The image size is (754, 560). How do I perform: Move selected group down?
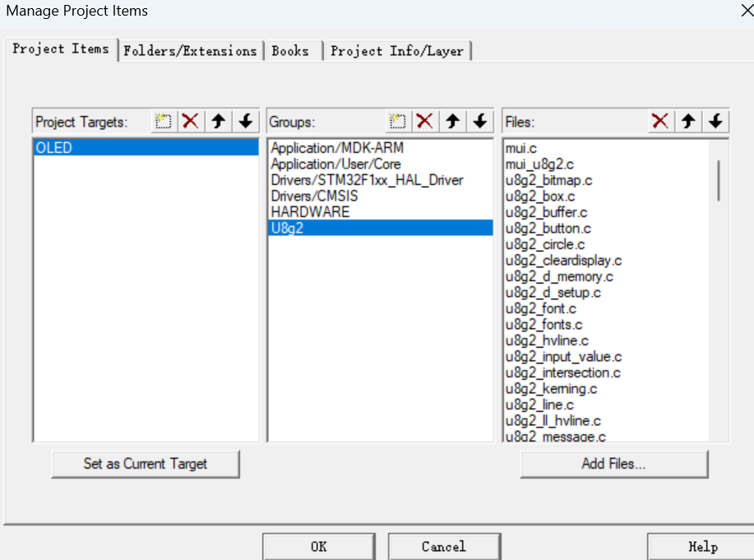(480, 121)
